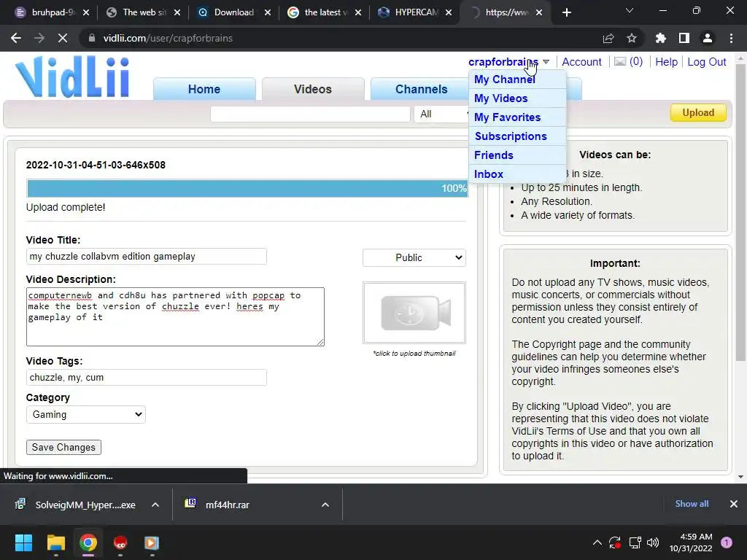Select My Favorites from the menu

coord(508,117)
